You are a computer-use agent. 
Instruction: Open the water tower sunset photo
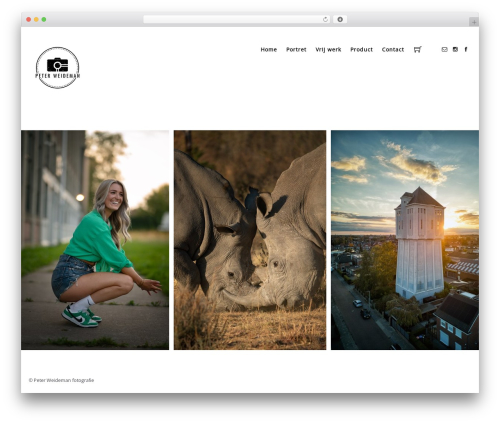tap(405, 240)
